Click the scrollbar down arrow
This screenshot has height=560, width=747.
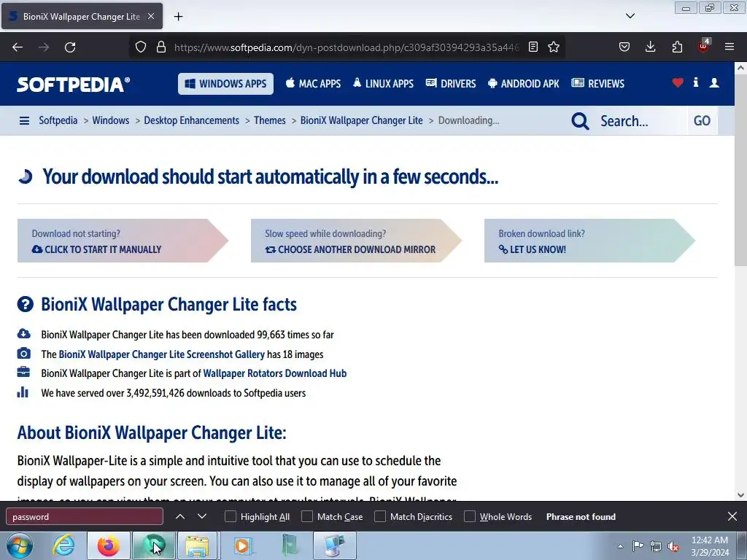point(741,495)
